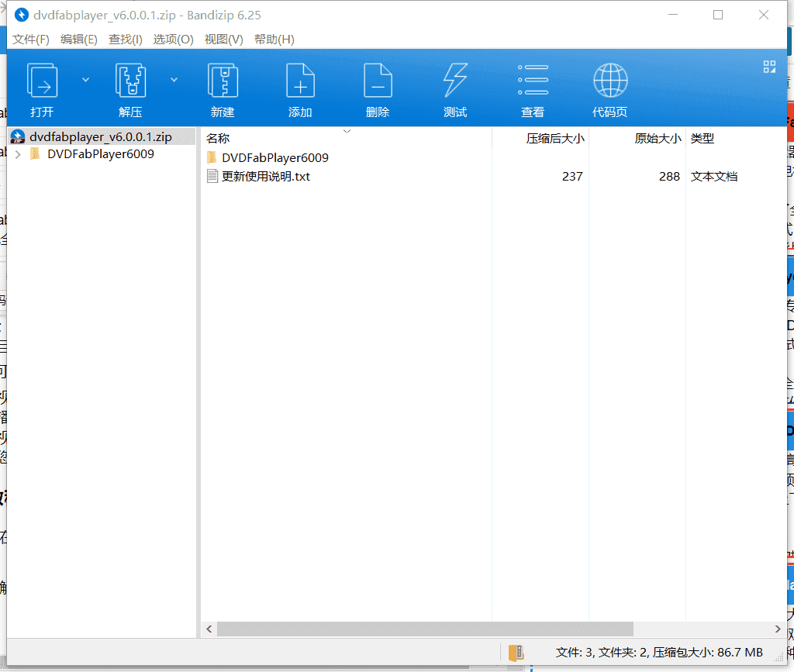
Task: Open the 查找(I) menu
Action: coord(126,40)
